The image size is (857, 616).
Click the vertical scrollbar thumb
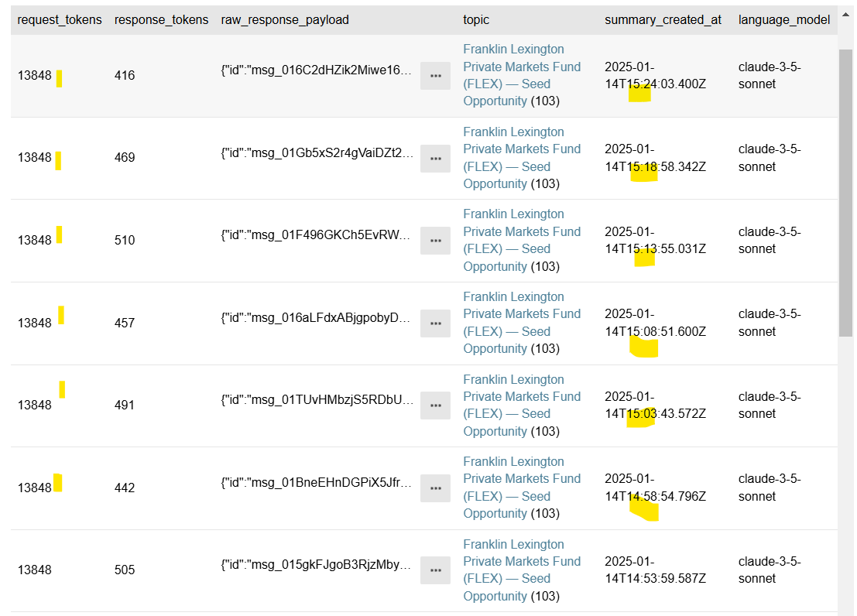845,193
